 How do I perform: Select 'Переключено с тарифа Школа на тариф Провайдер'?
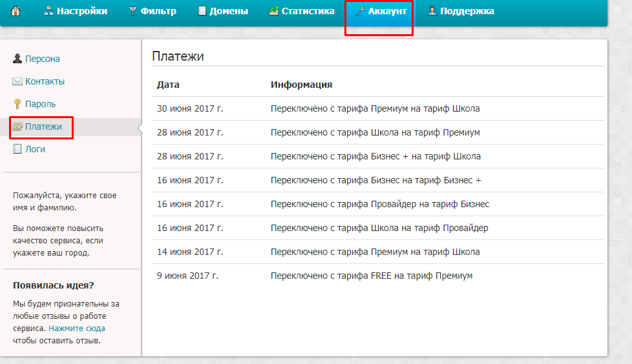click(x=379, y=228)
